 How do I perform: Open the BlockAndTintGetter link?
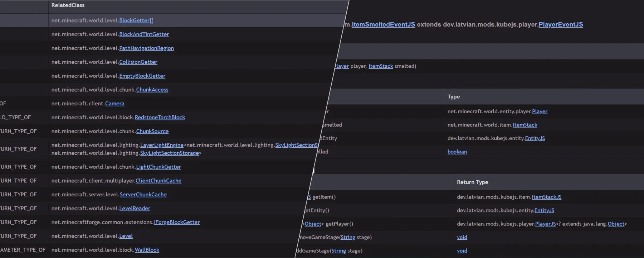tap(144, 34)
